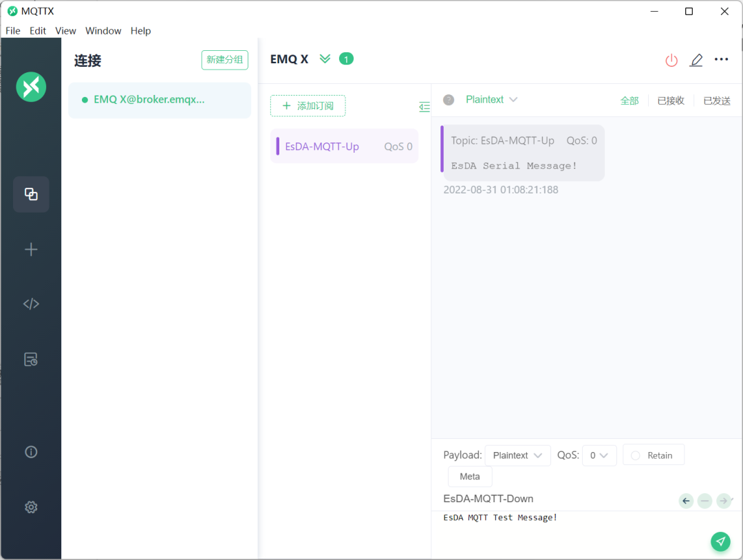Image resolution: width=743 pixels, height=560 pixels.
Task: Go to previous published message arrow
Action: pos(686,501)
